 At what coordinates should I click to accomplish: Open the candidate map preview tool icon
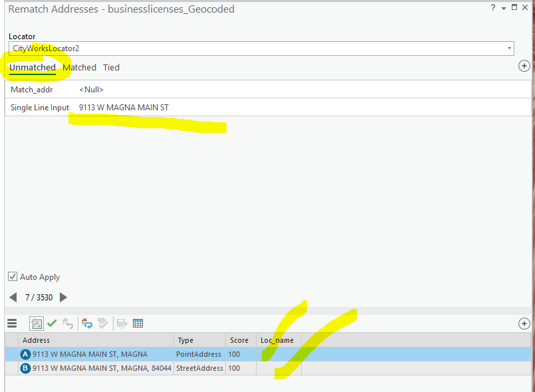[x=37, y=323]
